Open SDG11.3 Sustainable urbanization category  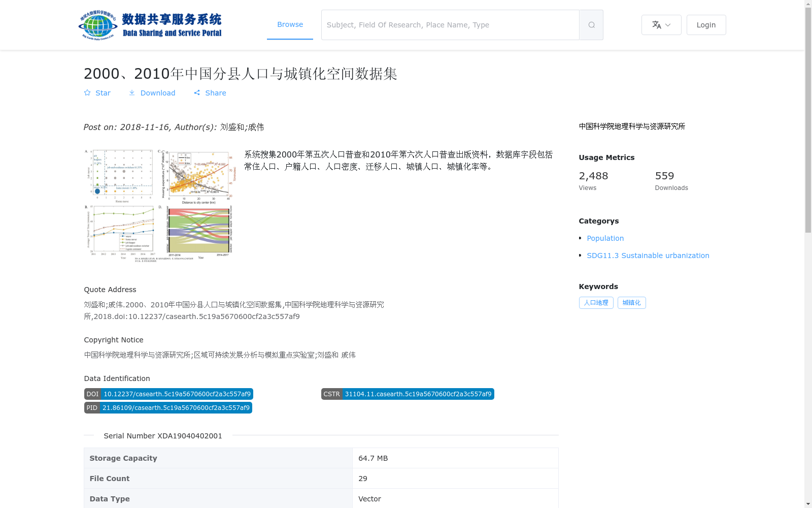[648, 256]
